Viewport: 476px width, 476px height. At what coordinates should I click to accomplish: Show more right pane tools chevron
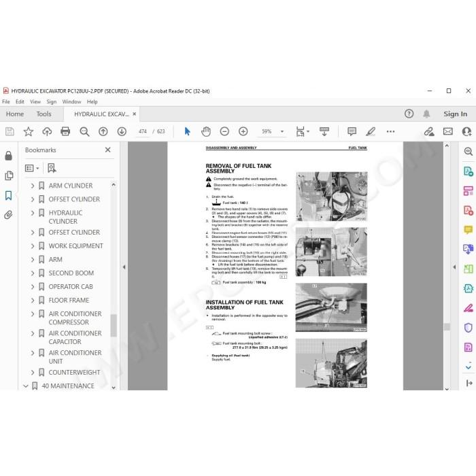point(469,367)
